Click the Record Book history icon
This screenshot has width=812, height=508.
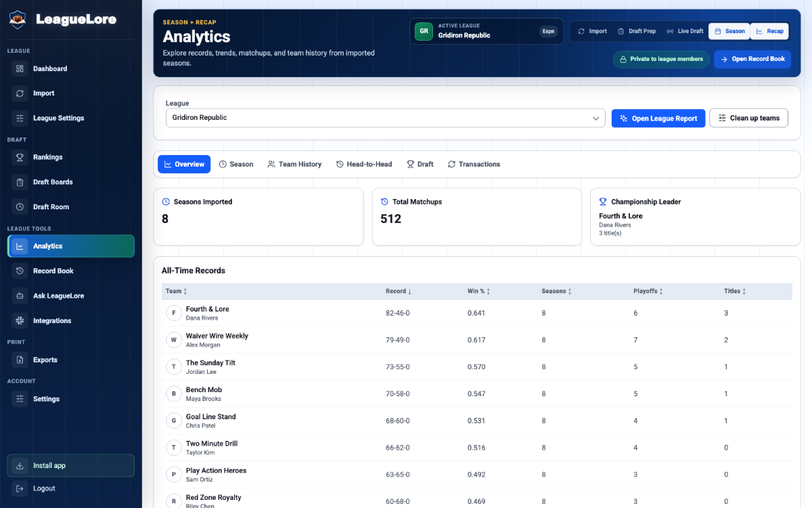[20, 271]
